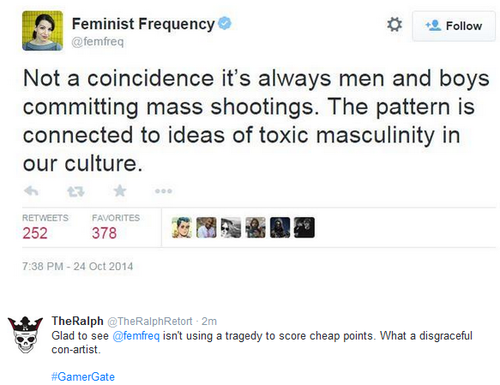Open TheRalph's skull crown avatar

coord(25,334)
